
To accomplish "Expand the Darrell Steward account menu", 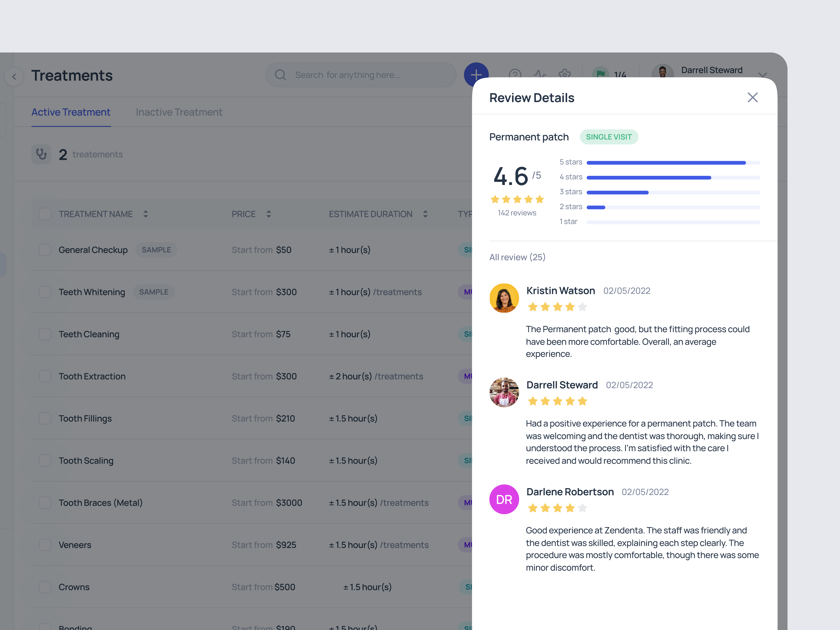I will coord(762,74).
